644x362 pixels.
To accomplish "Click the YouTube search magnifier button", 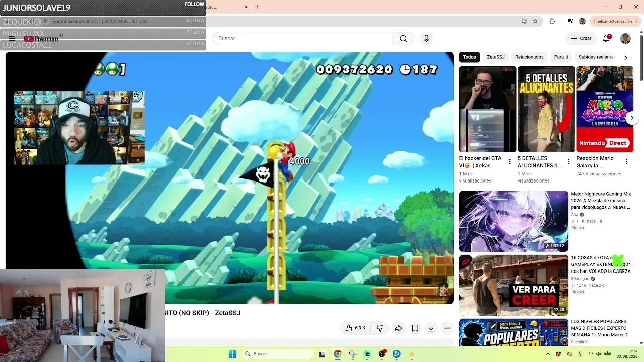I will click(404, 39).
